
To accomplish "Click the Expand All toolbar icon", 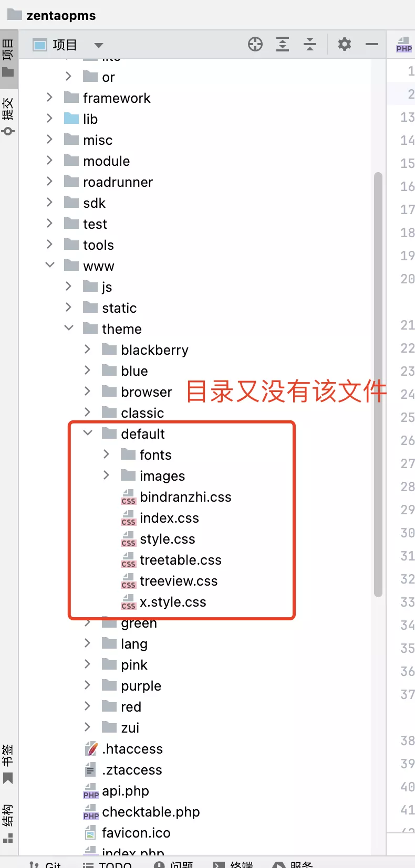I will pyautogui.click(x=283, y=45).
